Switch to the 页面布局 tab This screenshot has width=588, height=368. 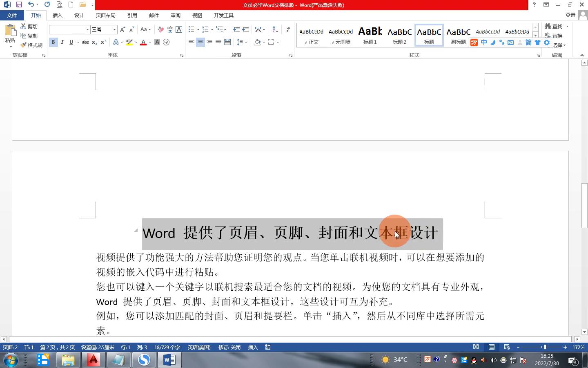tap(105, 15)
